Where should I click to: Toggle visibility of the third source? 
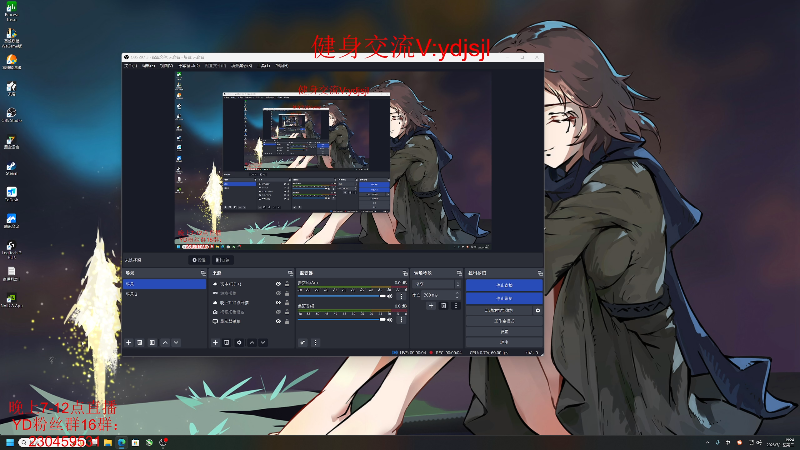coord(278,303)
